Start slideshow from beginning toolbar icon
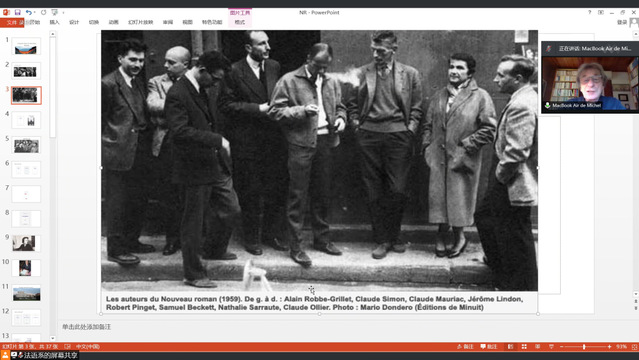 pos(55,13)
